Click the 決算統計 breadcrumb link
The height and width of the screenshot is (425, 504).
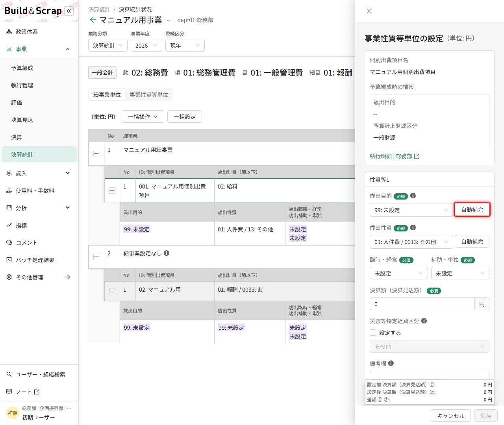click(99, 9)
